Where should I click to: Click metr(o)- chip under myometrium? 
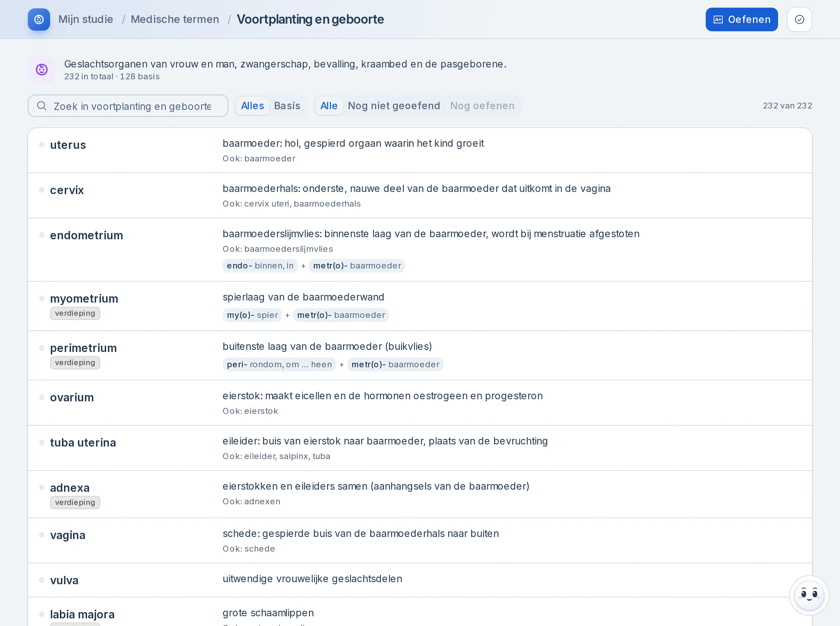(x=341, y=315)
